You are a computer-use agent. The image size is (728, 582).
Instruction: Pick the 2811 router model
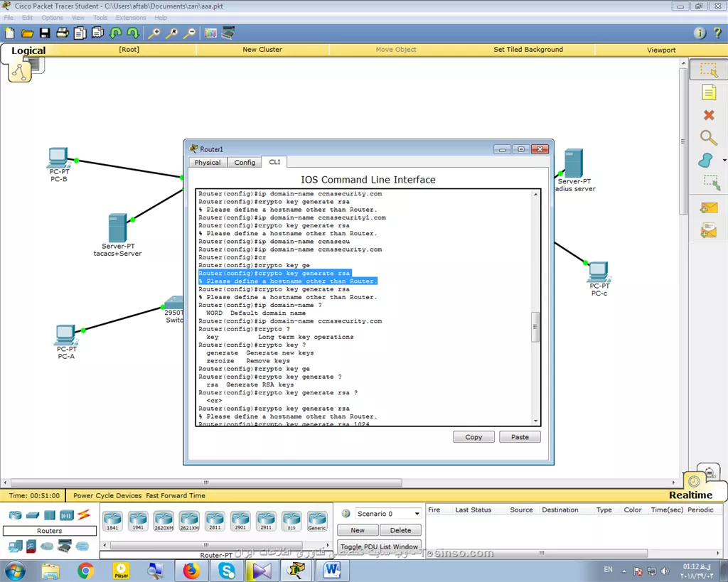point(215,521)
